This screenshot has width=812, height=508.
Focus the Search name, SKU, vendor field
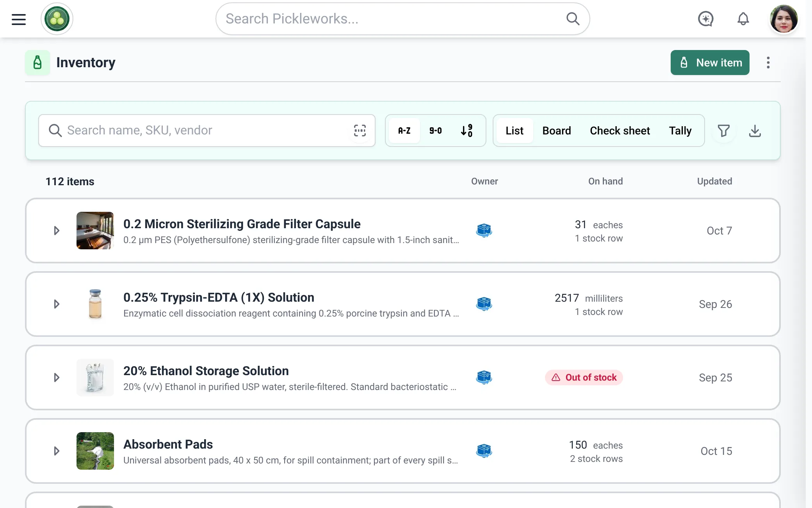coord(207,131)
